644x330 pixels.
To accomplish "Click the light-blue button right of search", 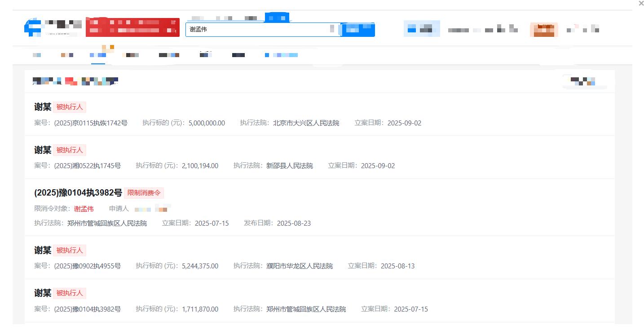I will tap(421, 29).
